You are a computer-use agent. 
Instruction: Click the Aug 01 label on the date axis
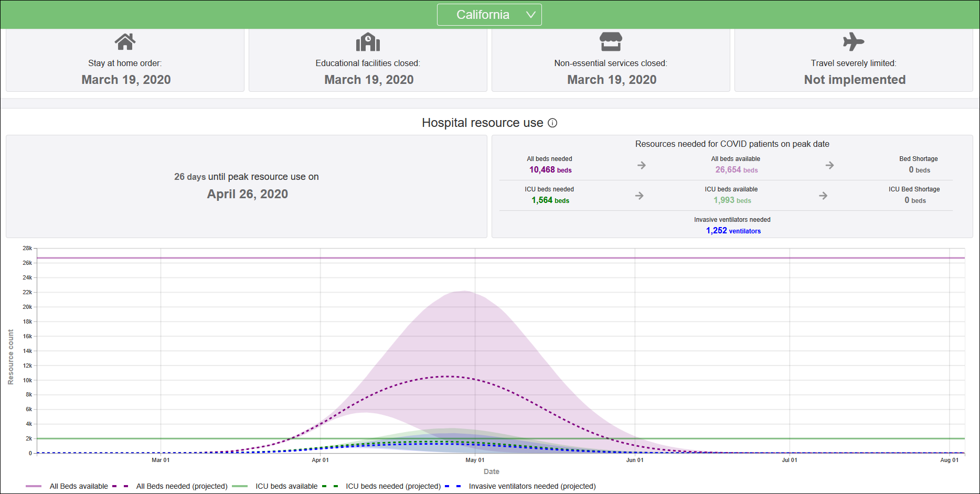pos(949,460)
